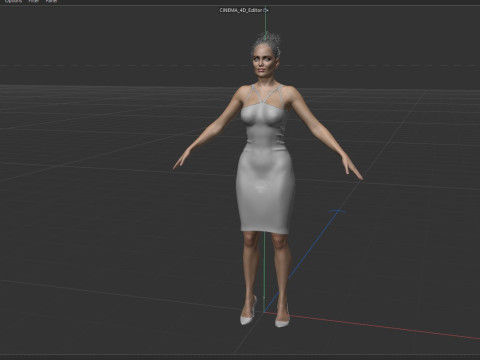Click the CINEMA_4D_Editor camera label
The image size is (480, 360).
[x=241, y=10]
